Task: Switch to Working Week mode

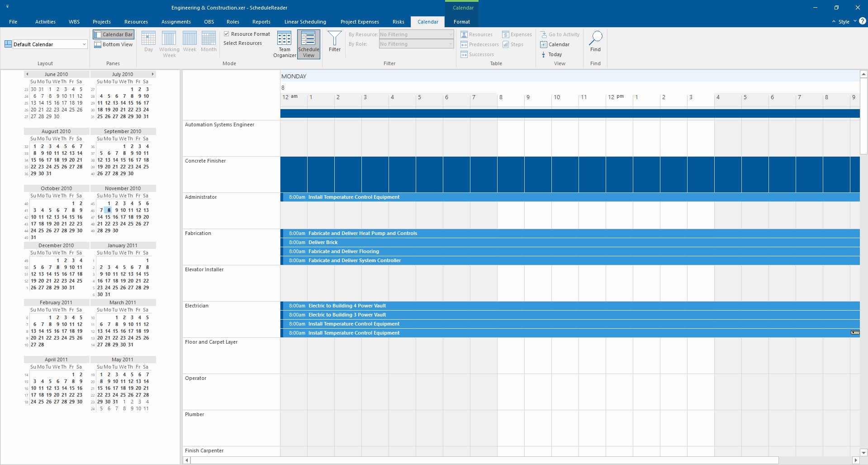Action: [x=169, y=44]
